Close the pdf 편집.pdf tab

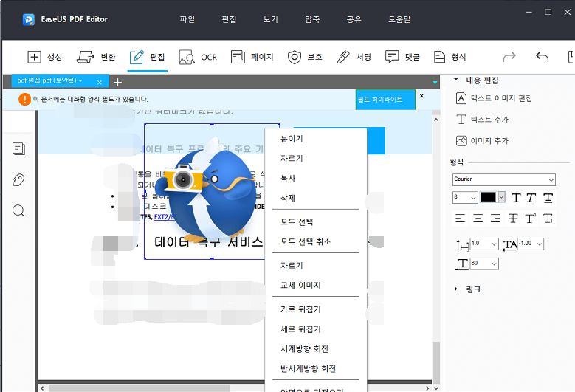point(100,83)
